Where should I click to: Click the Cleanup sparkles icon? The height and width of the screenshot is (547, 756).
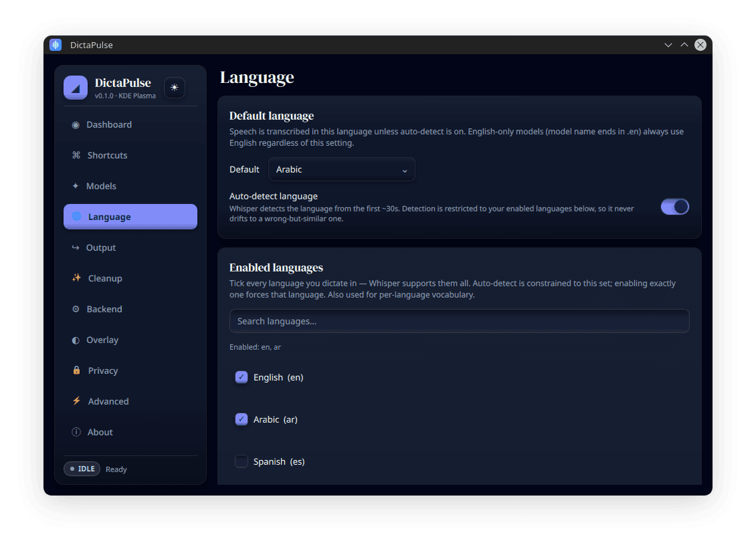pyautogui.click(x=77, y=278)
